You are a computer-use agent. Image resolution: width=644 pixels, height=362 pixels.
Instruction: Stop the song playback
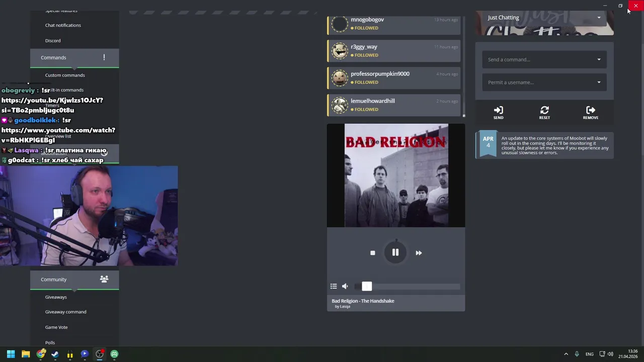coord(372,253)
